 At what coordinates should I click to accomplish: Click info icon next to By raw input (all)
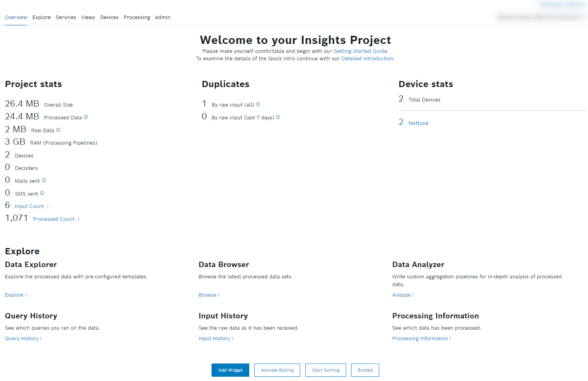pos(258,104)
